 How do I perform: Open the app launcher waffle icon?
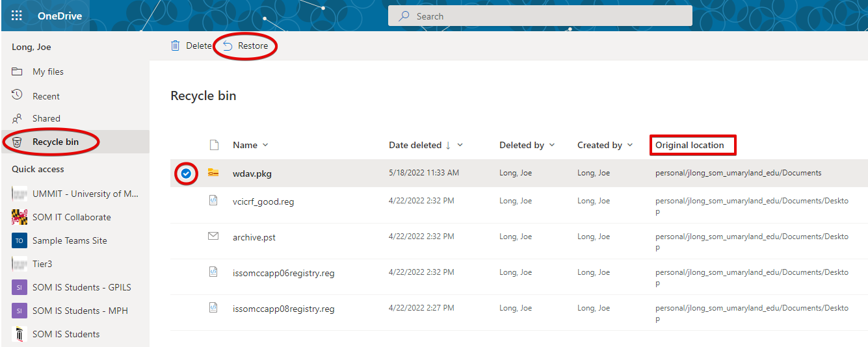coord(17,16)
